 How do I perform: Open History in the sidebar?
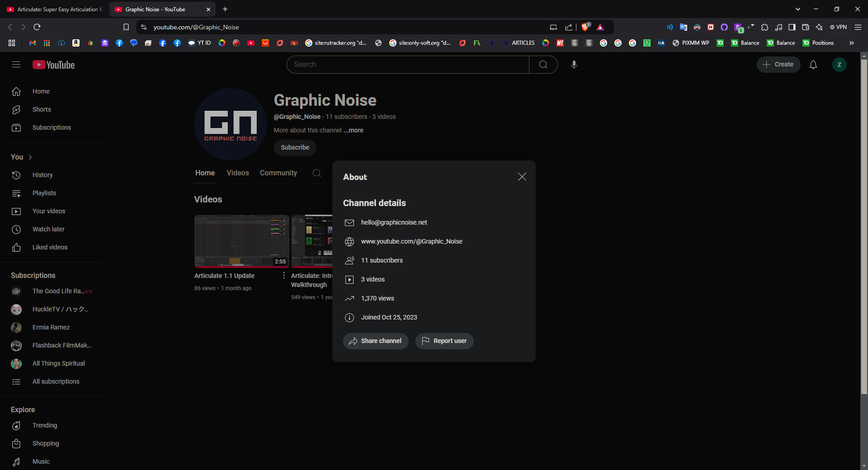(x=54, y=175)
